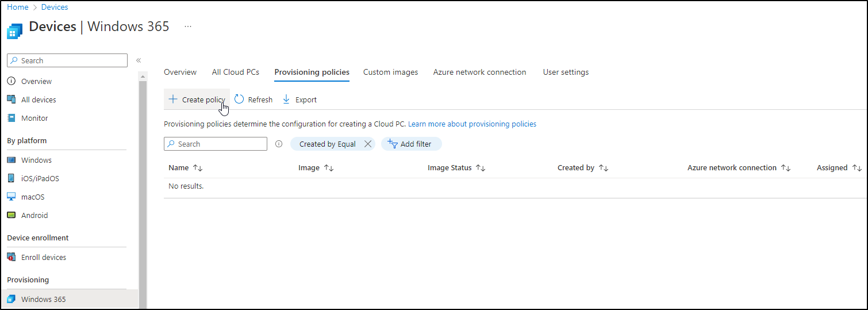Click the Image Status column header text

(x=450, y=168)
